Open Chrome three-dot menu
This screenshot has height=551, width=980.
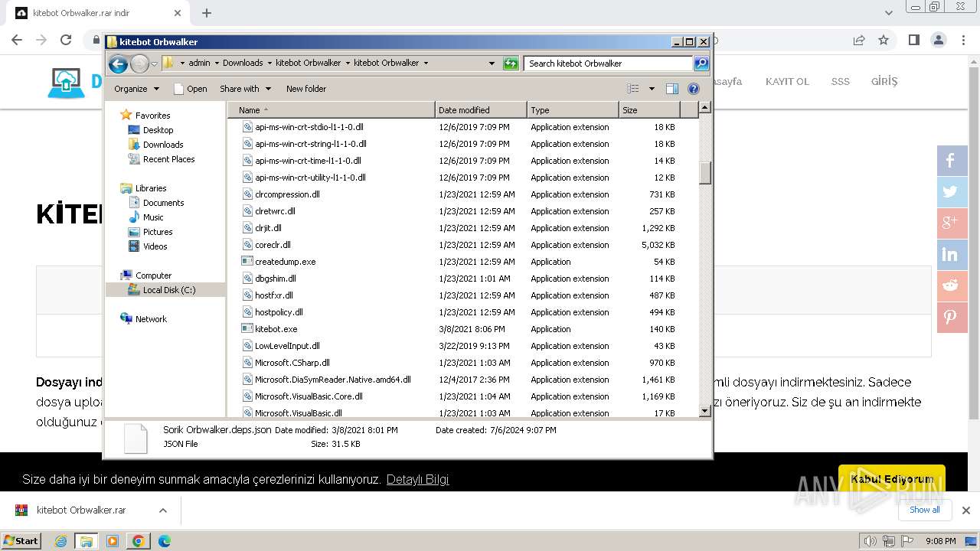click(x=963, y=40)
